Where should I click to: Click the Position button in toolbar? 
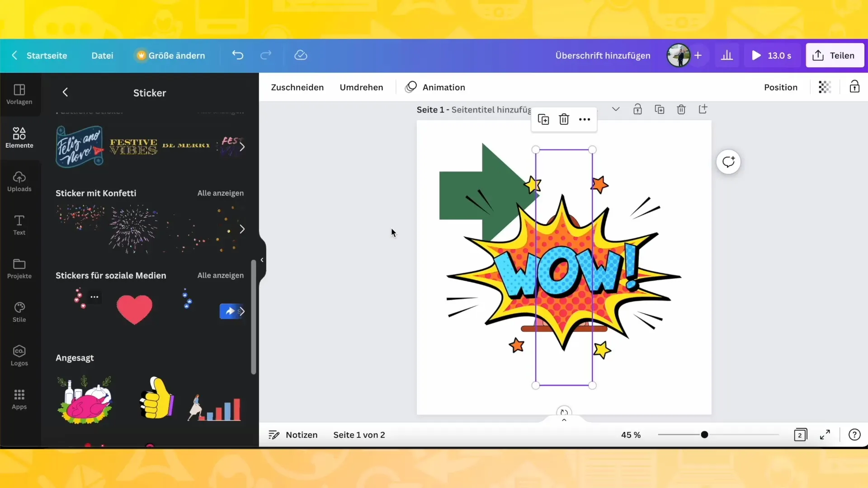click(x=781, y=88)
